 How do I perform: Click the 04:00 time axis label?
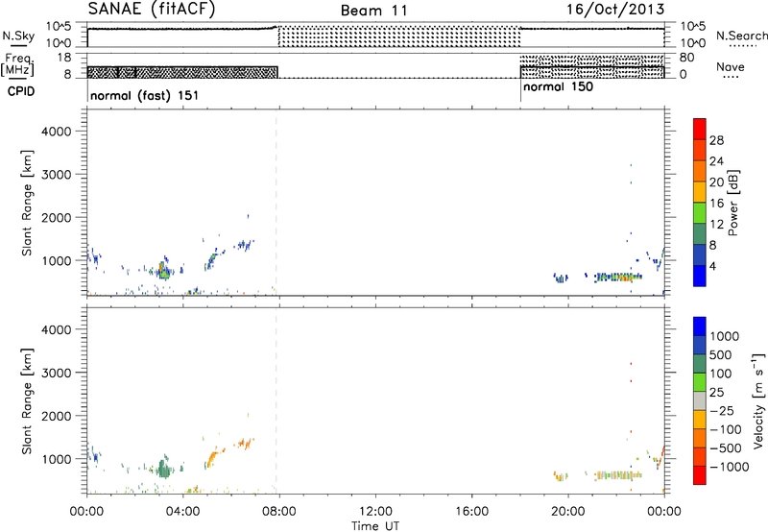click(x=182, y=512)
